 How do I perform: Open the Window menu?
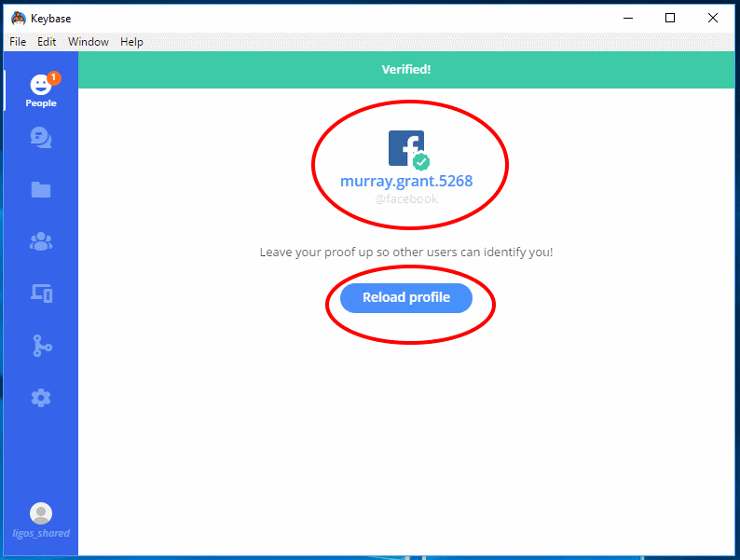tap(89, 42)
